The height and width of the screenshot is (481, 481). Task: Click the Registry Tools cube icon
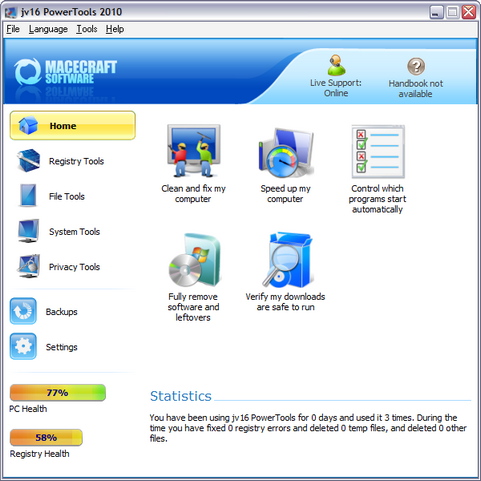coord(28,160)
